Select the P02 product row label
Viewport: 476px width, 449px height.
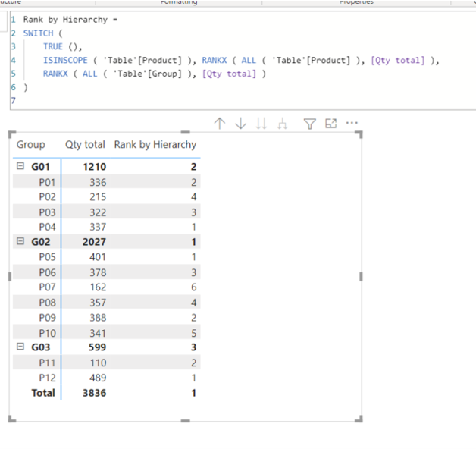pyautogui.click(x=47, y=197)
